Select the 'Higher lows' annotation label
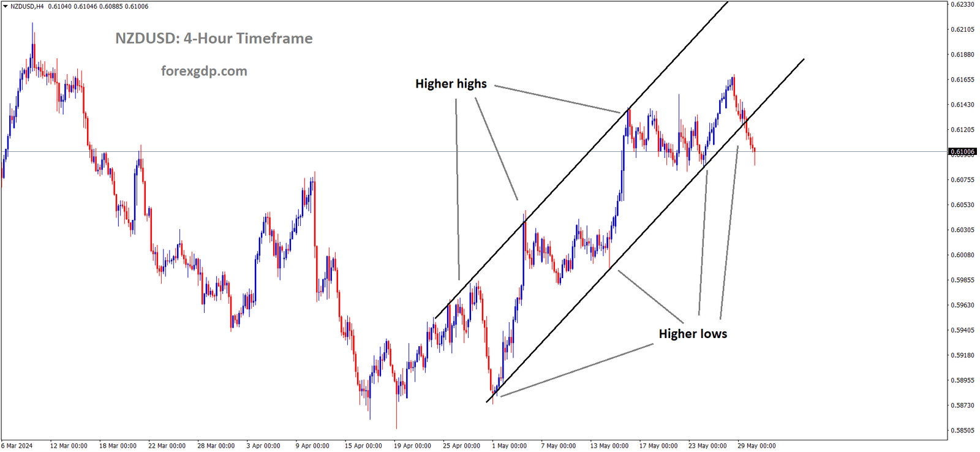 693,334
